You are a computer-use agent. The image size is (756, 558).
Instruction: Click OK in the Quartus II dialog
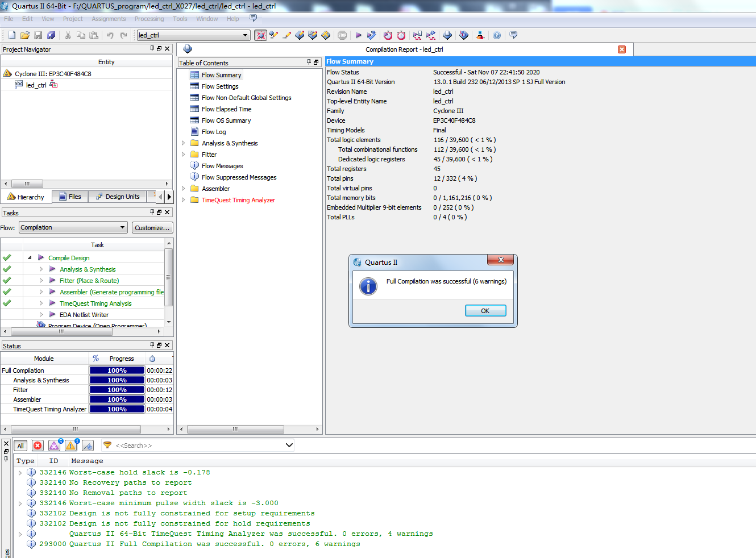[x=485, y=311]
